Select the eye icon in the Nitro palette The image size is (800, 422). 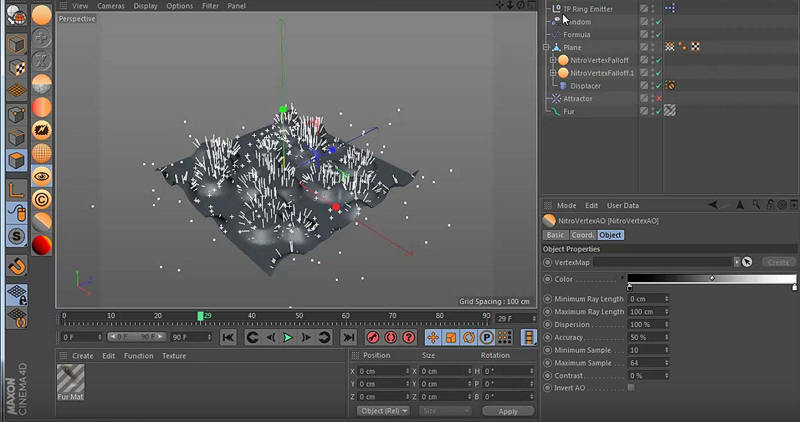pos(42,175)
